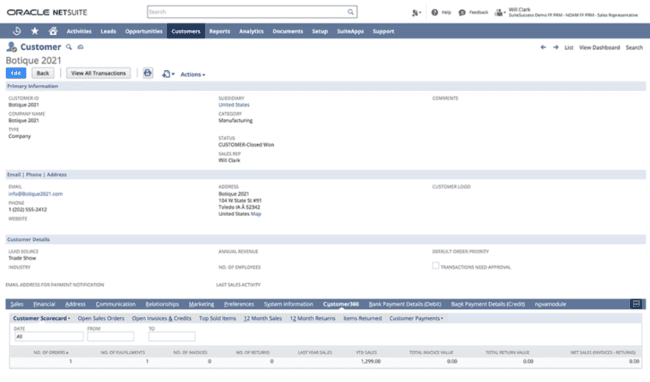Switch to the Preferences subtab

[x=239, y=304]
